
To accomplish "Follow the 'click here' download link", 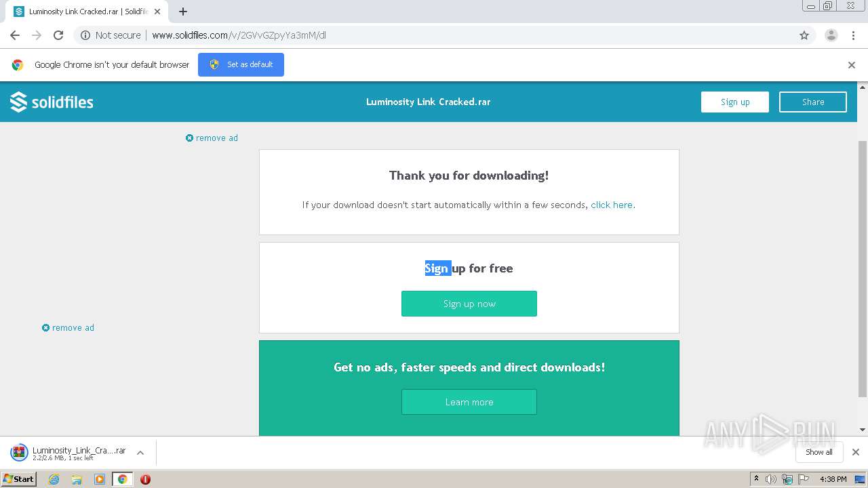I will click(612, 205).
